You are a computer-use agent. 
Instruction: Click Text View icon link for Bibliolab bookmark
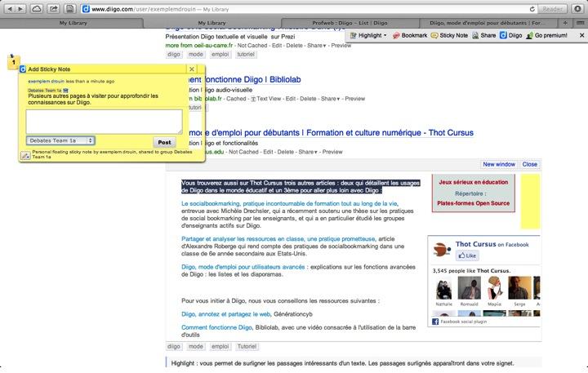pos(265,99)
